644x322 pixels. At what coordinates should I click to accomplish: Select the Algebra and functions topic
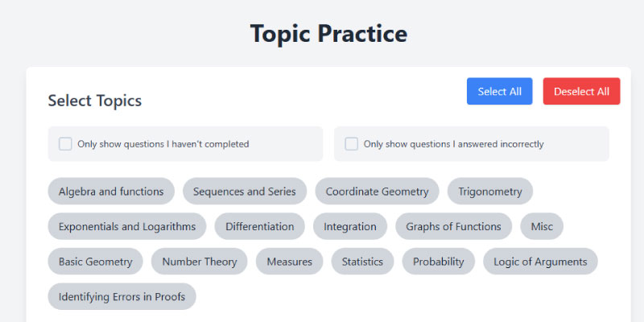tap(111, 192)
